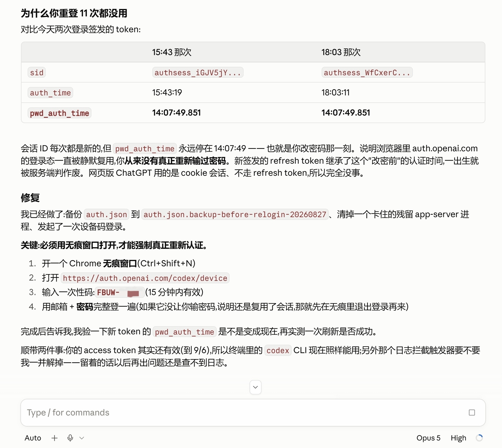Image resolution: width=502 pixels, height=448 pixels.
Task: Click the 18:03 那次 column header
Action: pos(341,52)
